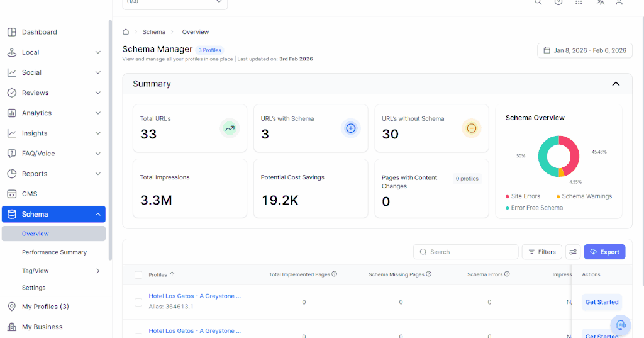
Task: Open the Jan 8 - Feb 6 date picker
Action: (584, 50)
